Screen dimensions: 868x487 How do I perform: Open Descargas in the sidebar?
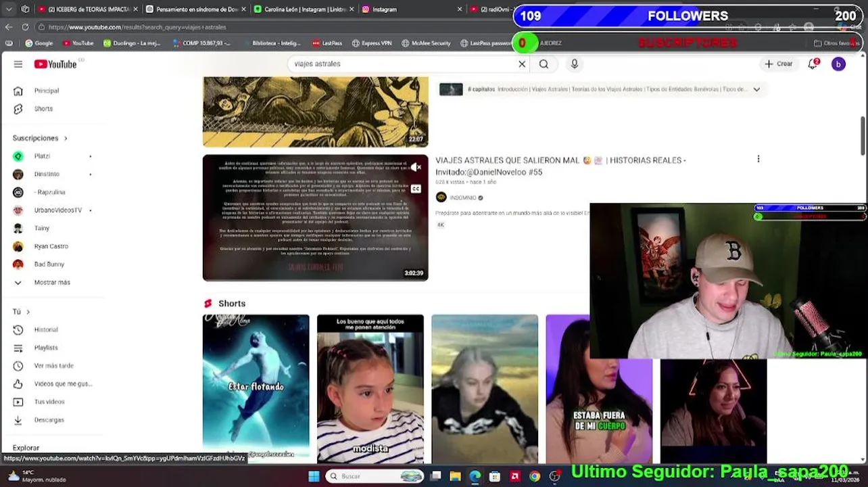(x=49, y=420)
